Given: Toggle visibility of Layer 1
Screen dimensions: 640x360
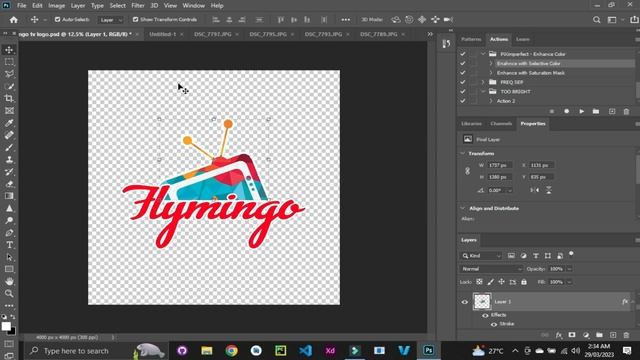Looking at the screenshot, I should [x=464, y=302].
